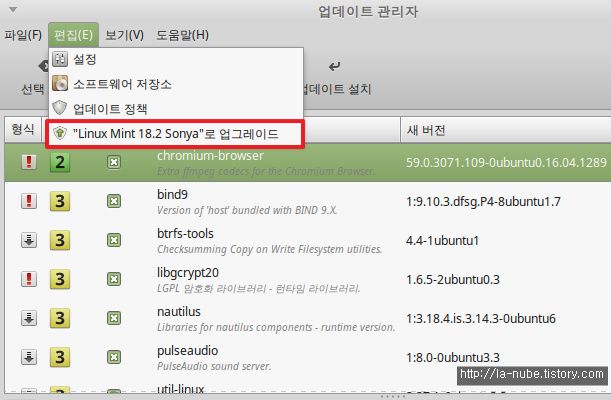
Task: Click the install updates arrow icon
Action: click(x=334, y=66)
